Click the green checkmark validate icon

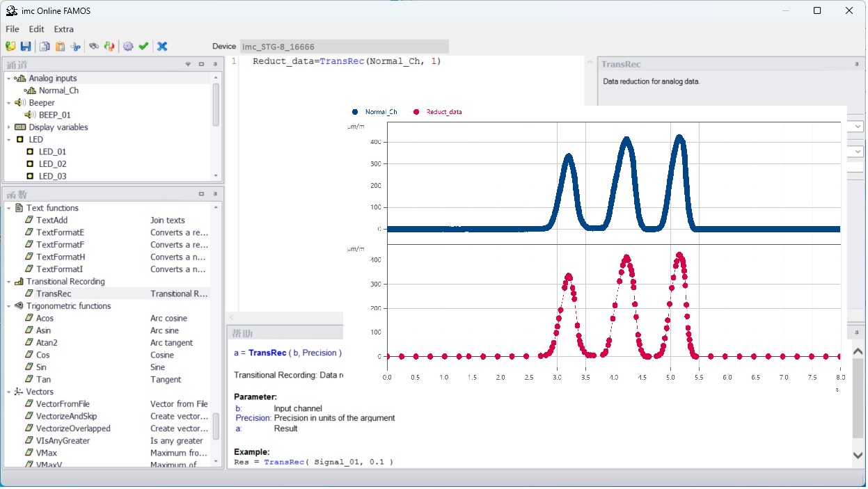[143, 47]
